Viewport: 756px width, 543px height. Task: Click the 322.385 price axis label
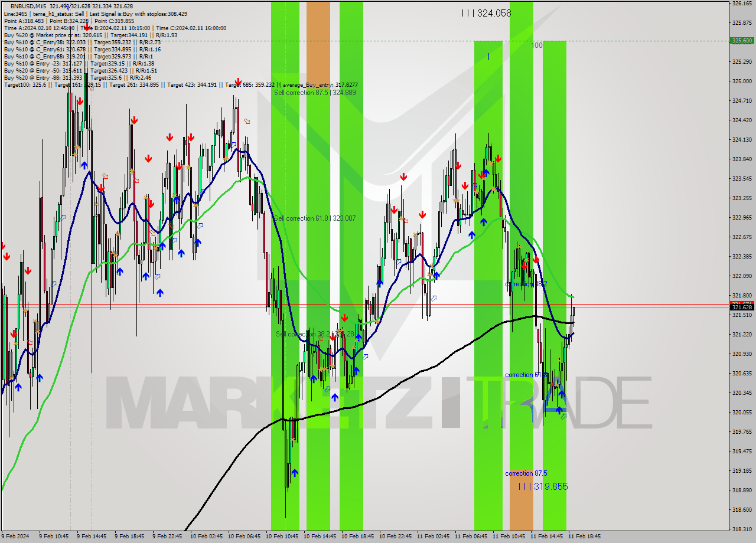pyautogui.click(x=742, y=256)
